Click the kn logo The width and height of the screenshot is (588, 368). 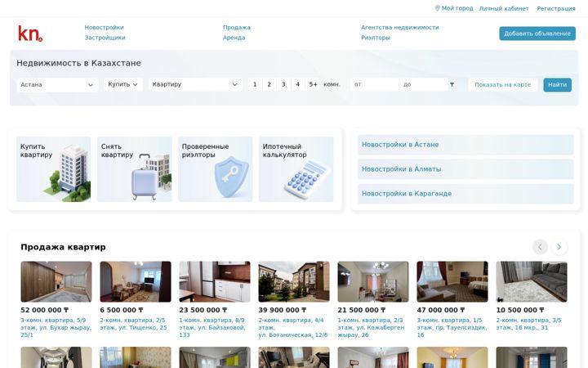(x=30, y=34)
